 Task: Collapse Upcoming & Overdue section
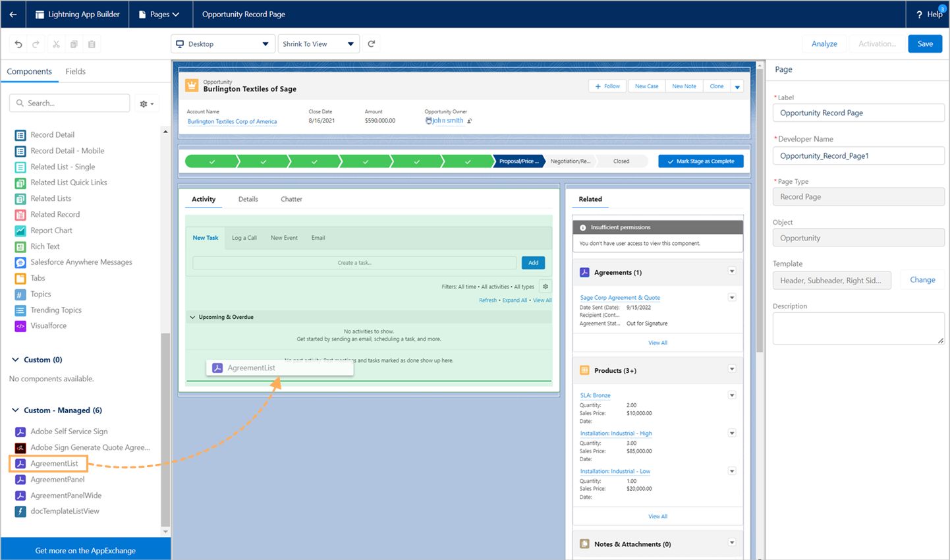tap(192, 317)
